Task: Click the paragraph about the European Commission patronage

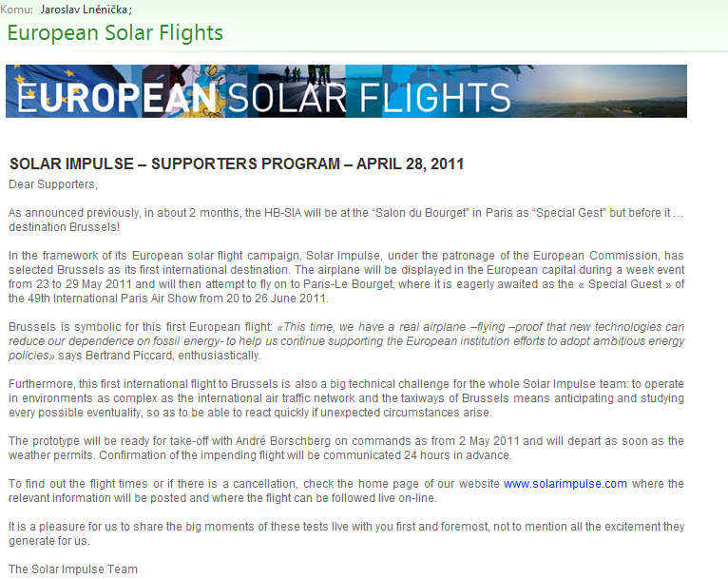Action: pyautogui.click(x=346, y=278)
